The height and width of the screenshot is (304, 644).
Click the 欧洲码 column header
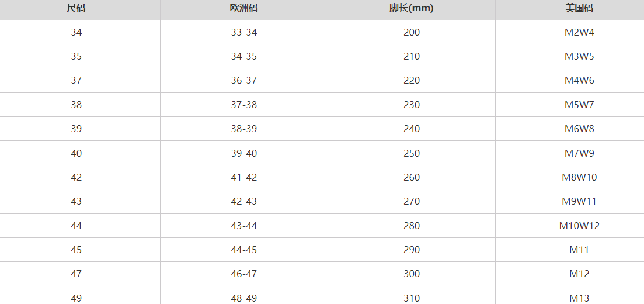point(243,8)
